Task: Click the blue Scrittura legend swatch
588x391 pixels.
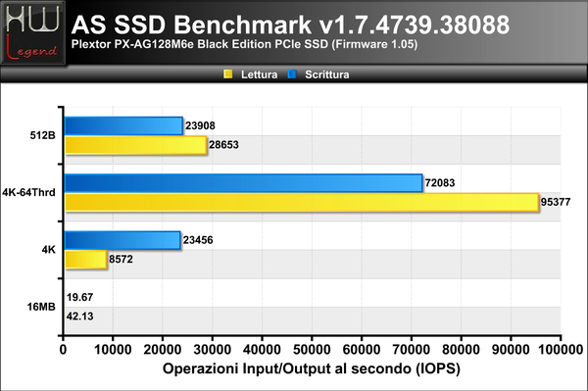Action: click(292, 74)
